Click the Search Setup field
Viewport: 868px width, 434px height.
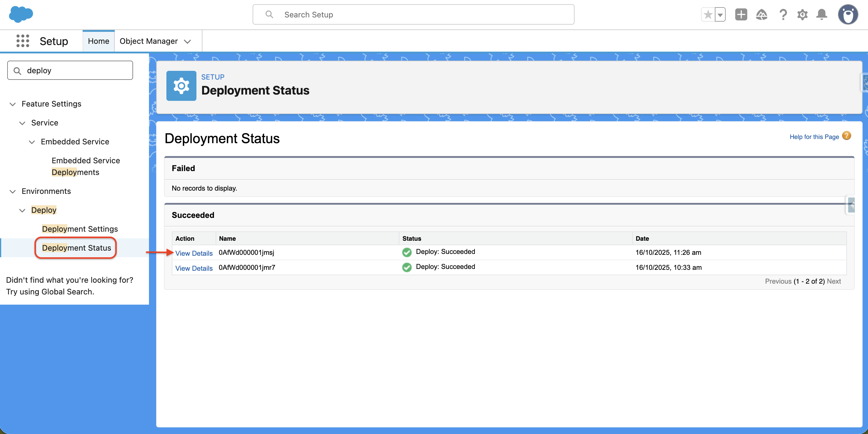click(x=413, y=14)
